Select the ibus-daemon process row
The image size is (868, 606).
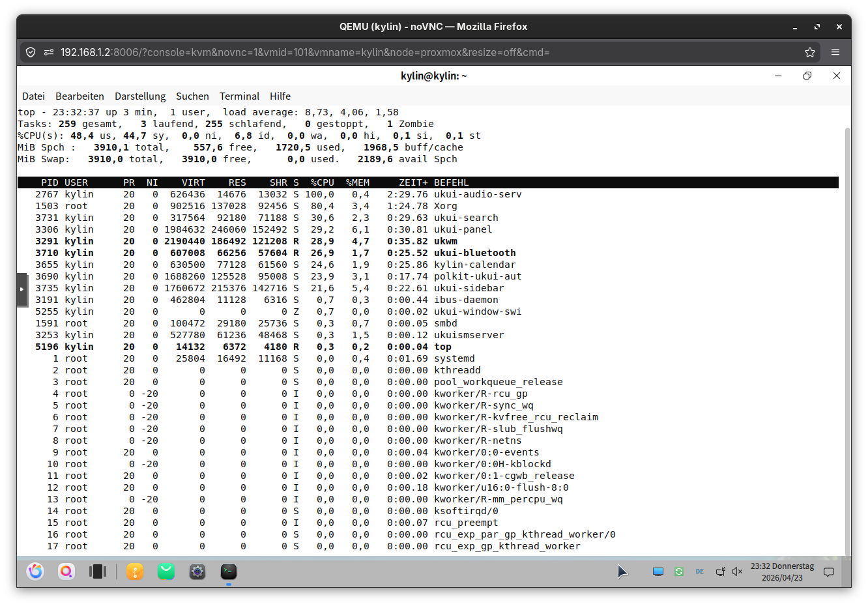(427, 300)
